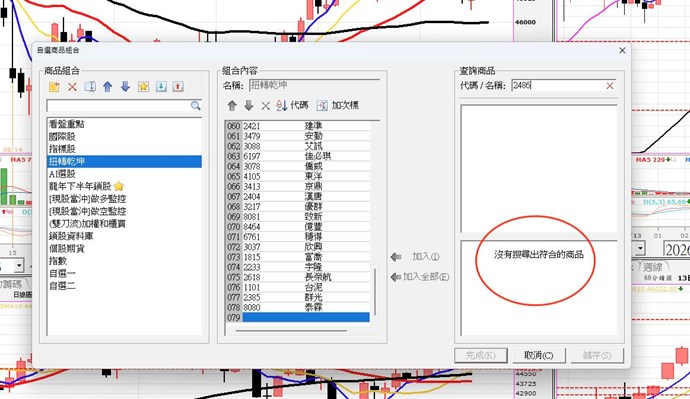Click the star favorite icon in toolbar
The width and height of the screenshot is (690, 399).
coord(143,87)
